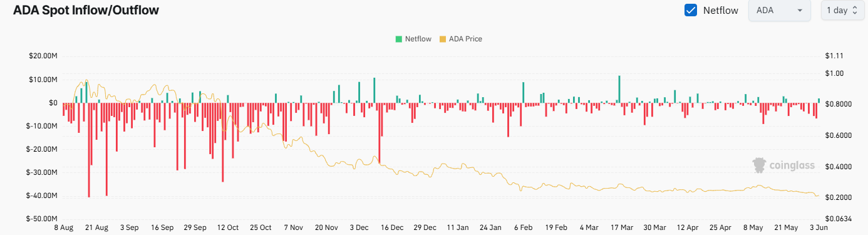
Task: Click the 3 Sep date label
Action: [x=130, y=227]
